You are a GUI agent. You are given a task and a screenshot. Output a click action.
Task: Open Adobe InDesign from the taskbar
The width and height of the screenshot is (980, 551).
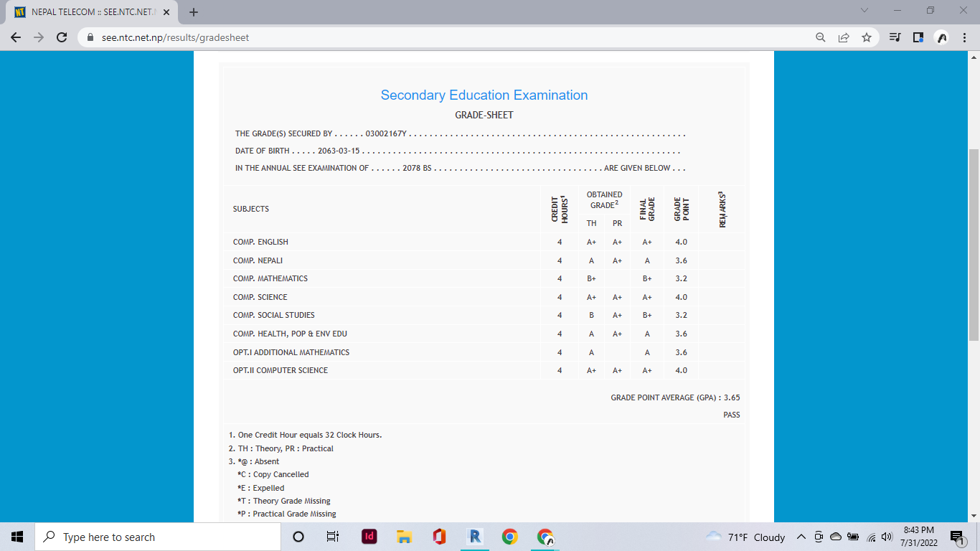tap(369, 537)
